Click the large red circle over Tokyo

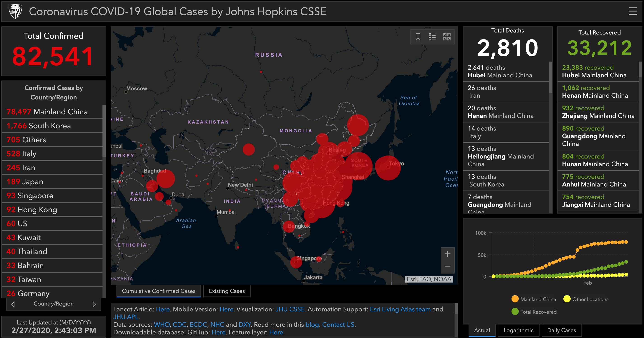click(x=388, y=168)
